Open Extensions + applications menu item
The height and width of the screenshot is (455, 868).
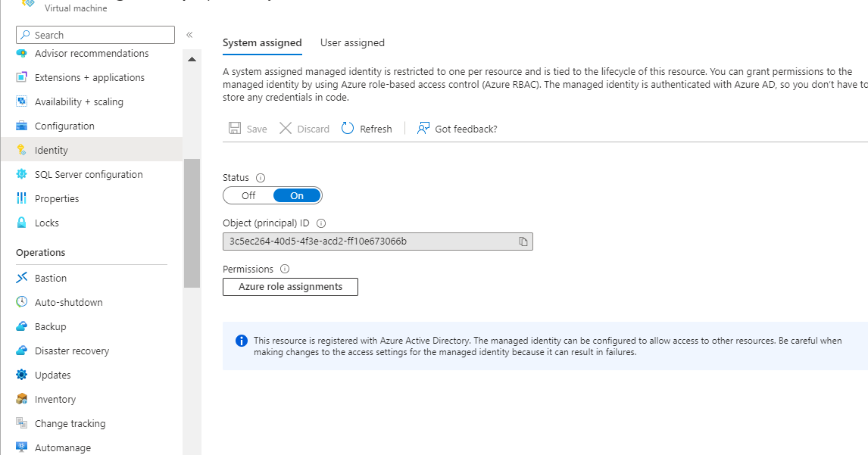pos(92,77)
